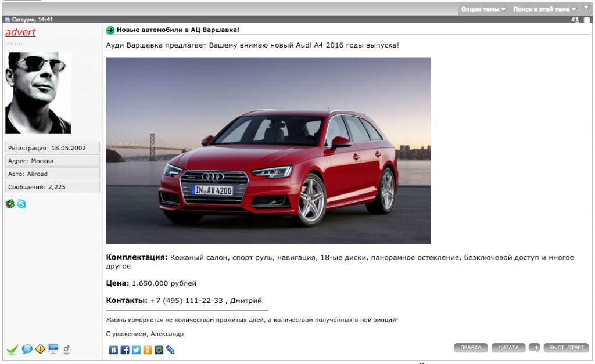Click the signature quote starting Жизнь измеряется
Screen dimensions: 595x364
tap(252, 320)
